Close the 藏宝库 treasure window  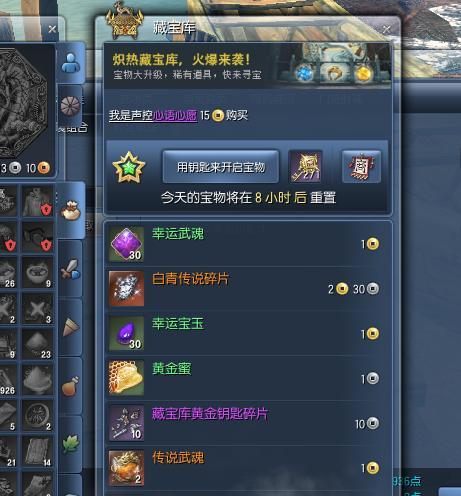pos(387,29)
